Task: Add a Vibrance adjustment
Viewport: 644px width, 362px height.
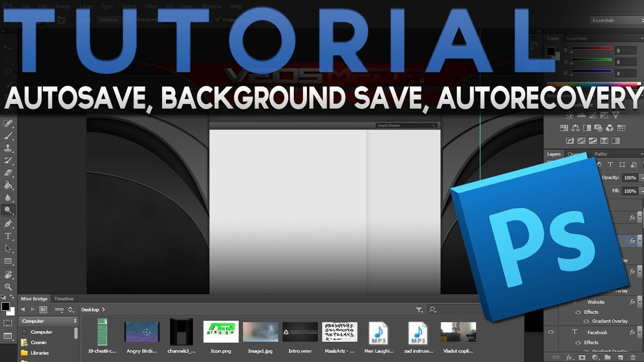Action: click(x=615, y=115)
